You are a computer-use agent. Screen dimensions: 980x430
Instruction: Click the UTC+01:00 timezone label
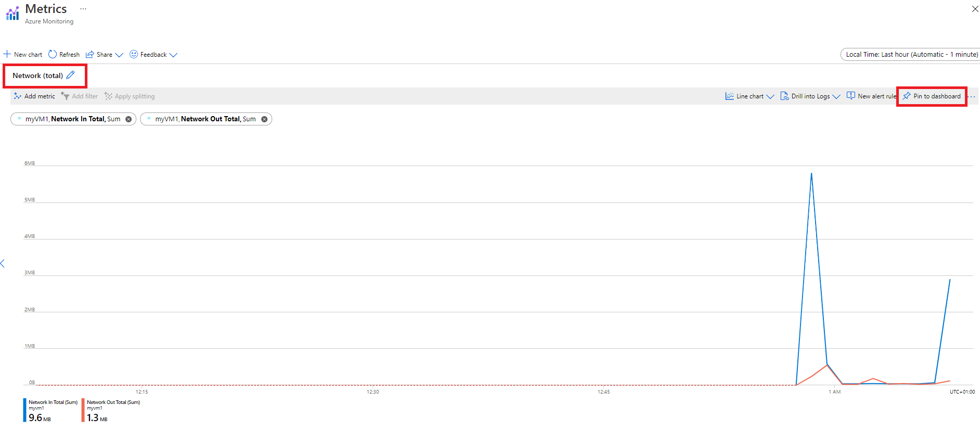(962, 391)
